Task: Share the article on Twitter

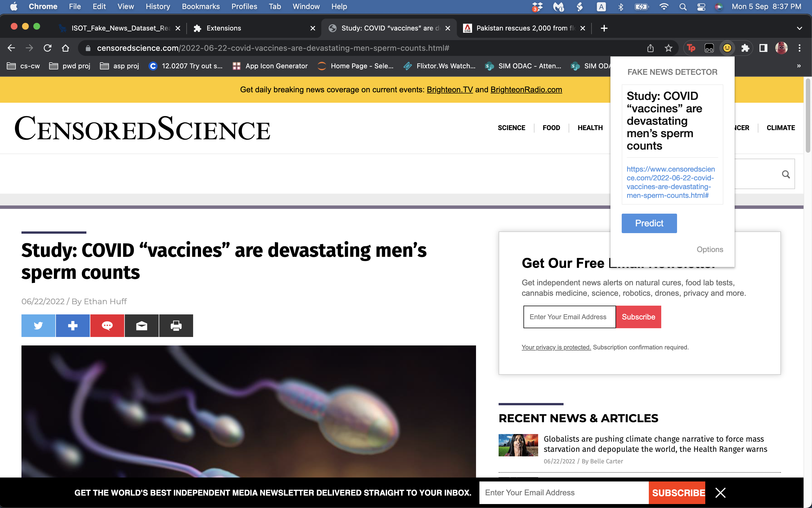Action: click(x=38, y=325)
